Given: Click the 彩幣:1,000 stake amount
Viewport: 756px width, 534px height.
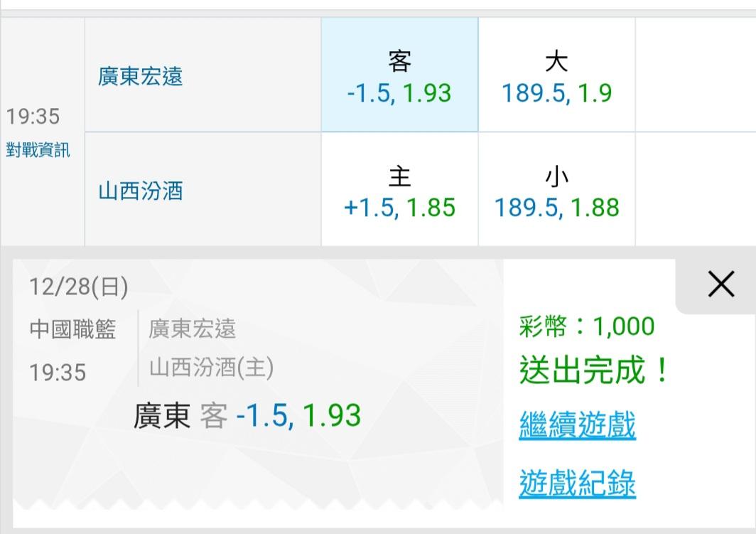Looking at the screenshot, I should 587,326.
